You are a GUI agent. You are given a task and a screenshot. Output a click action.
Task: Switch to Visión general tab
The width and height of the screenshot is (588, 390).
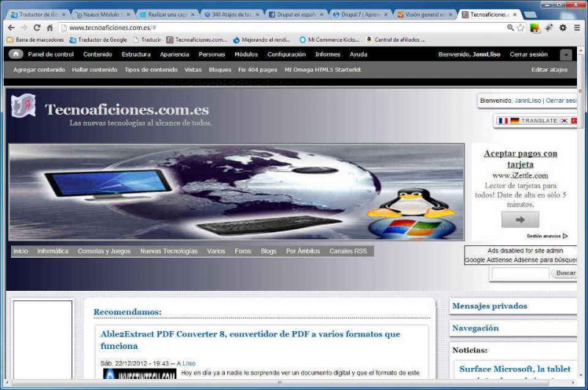tap(424, 15)
